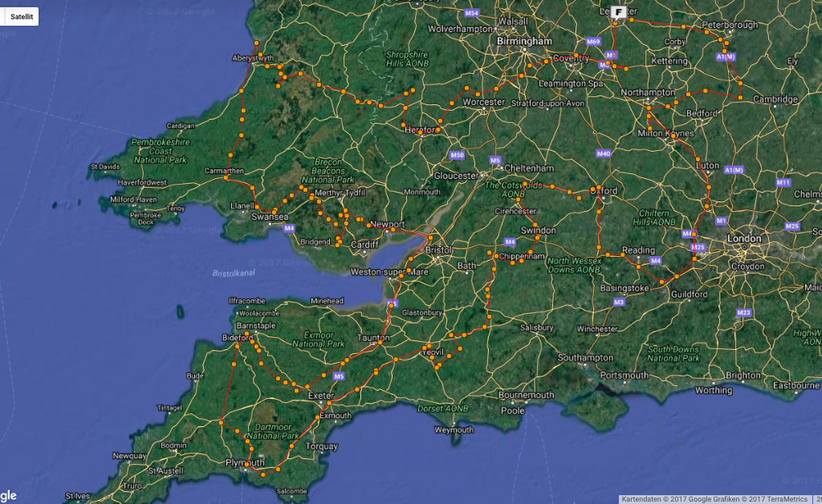Click the Cambridge city label
Image resolution: width=822 pixels, height=504 pixels.
tap(775, 100)
